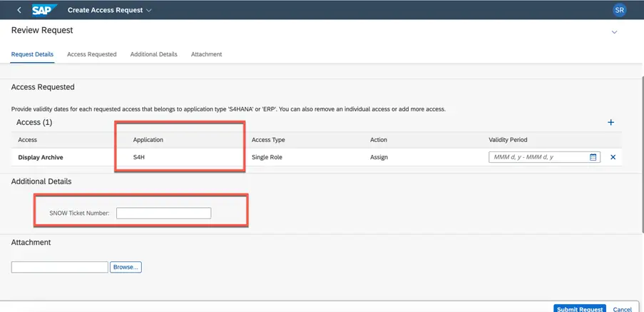Add more access with plus icon
This screenshot has height=312, width=644.
point(610,123)
